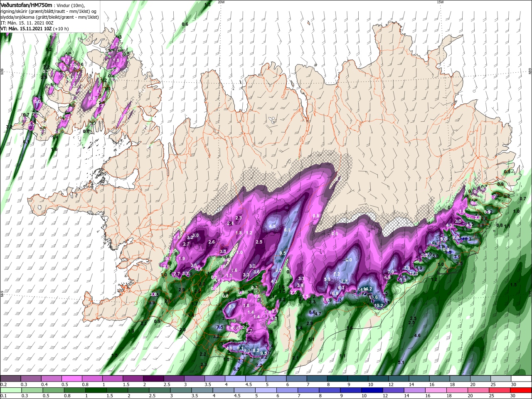
Task: Click the 0.2 label in the snow legend
Action: coord(3,384)
